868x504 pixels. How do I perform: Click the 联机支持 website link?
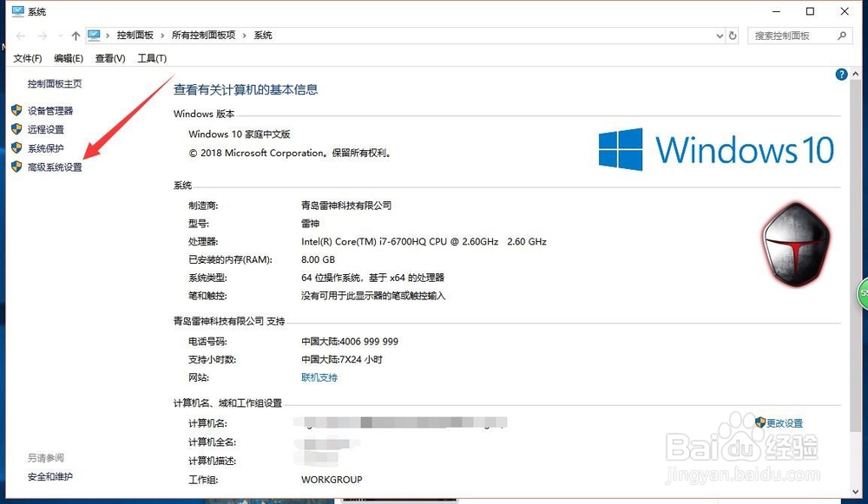[319, 377]
